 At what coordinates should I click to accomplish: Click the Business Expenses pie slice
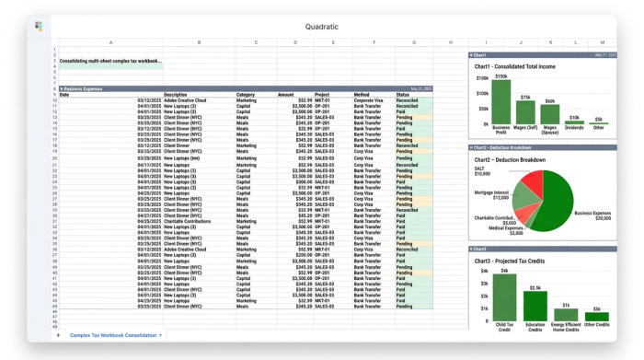click(x=557, y=202)
